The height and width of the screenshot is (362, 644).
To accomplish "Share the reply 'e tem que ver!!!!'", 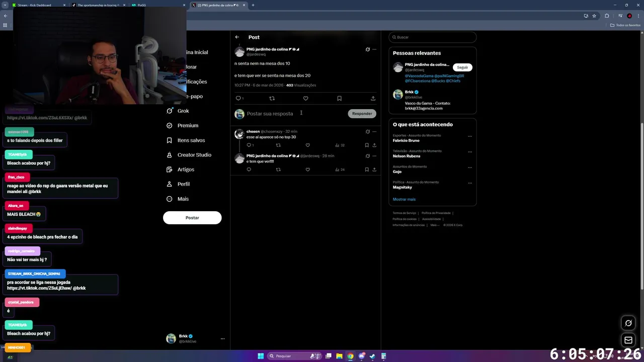I will coord(374,169).
